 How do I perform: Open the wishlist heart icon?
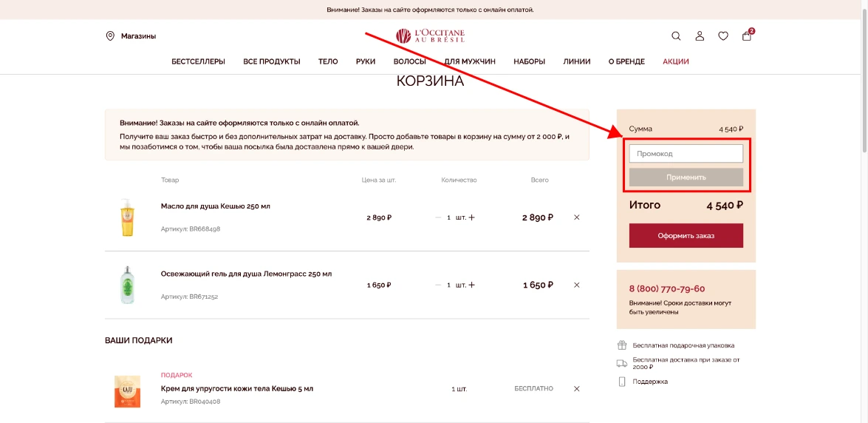pyautogui.click(x=723, y=36)
